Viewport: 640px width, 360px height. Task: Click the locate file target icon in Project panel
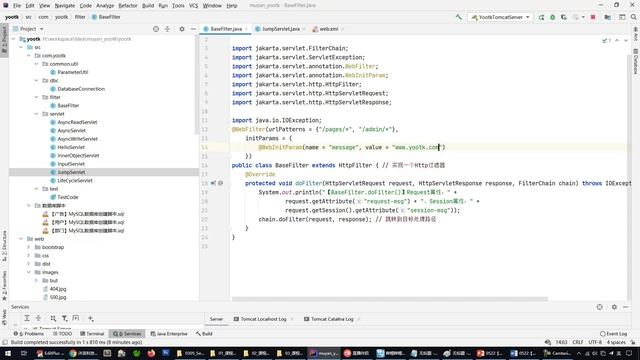[x=156, y=29]
